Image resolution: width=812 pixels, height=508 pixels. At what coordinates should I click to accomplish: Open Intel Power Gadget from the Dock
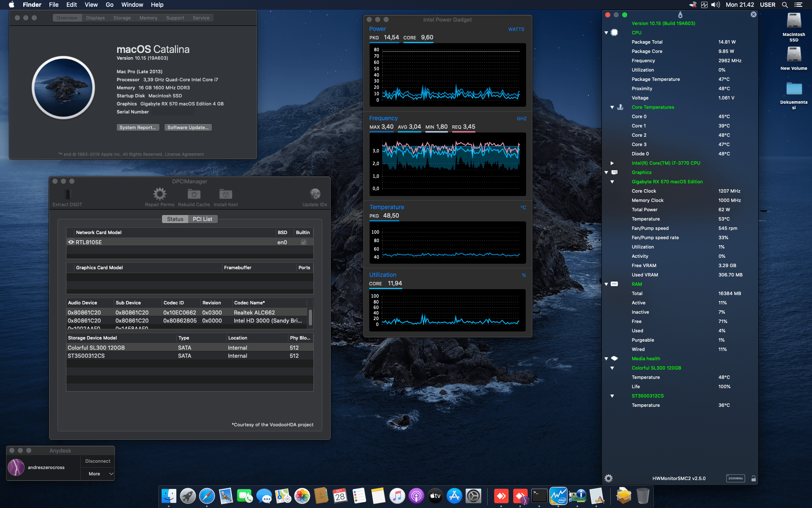click(558, 495)
